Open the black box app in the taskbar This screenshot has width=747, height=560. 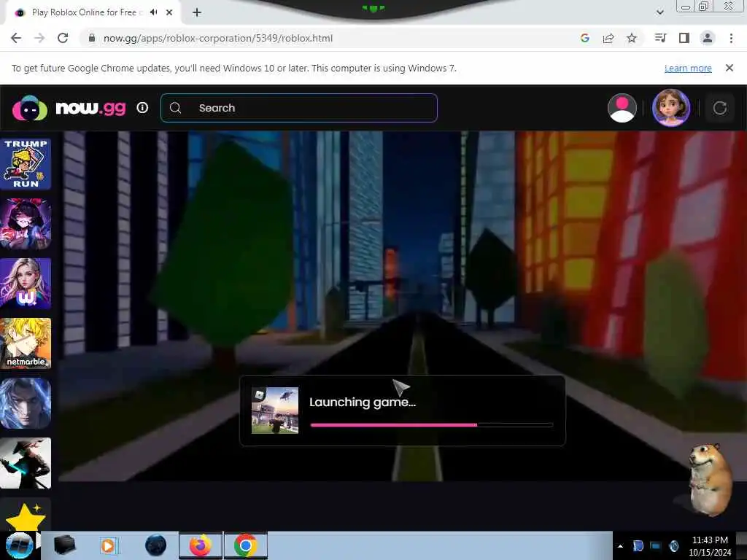[64, 545]
